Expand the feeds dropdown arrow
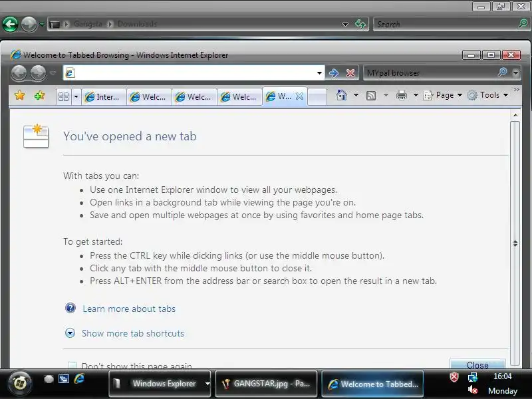This screenshot has height=399, width=532. coord(386,95)
